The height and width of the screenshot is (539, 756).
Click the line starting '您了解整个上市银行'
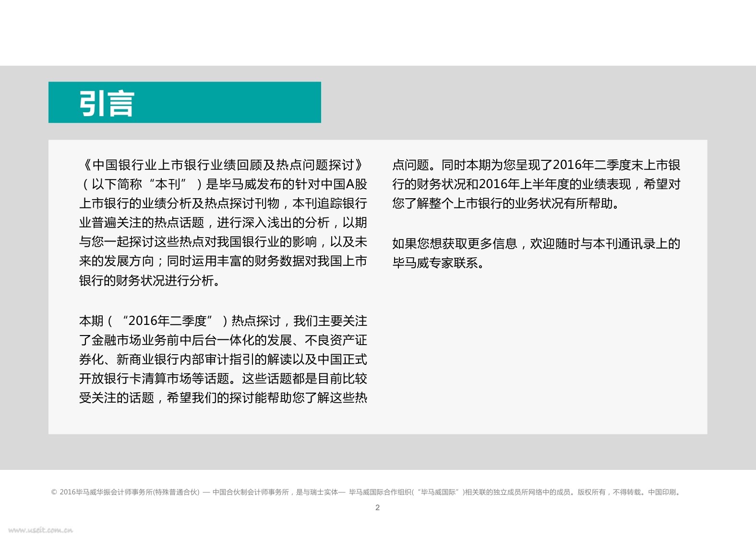[x=506, y=204]
